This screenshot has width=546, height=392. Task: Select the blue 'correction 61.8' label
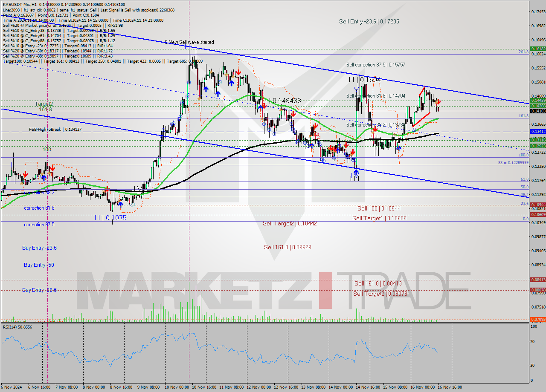tap(39, 208)
